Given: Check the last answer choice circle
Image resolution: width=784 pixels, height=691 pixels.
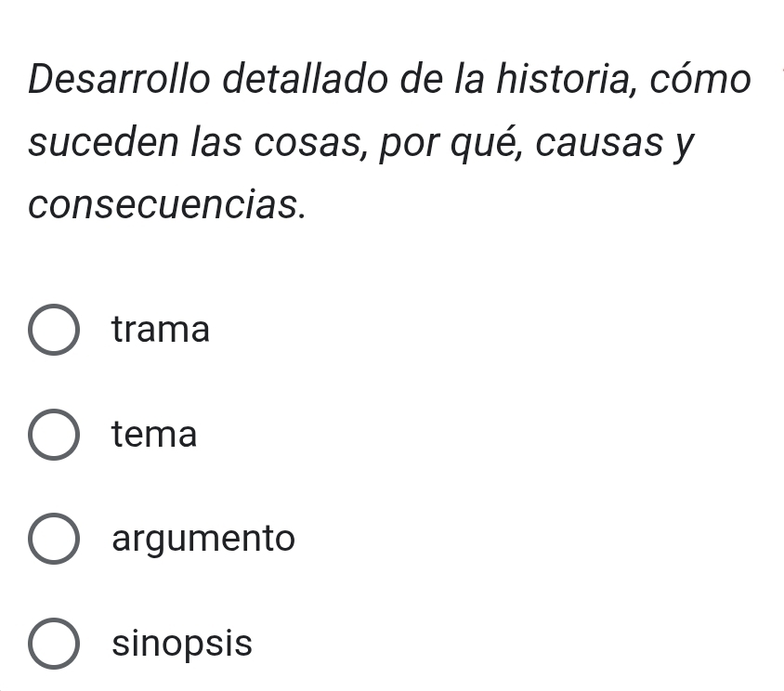Looking at the screenshot, I should pyautogui.click(x=53, y=644).
